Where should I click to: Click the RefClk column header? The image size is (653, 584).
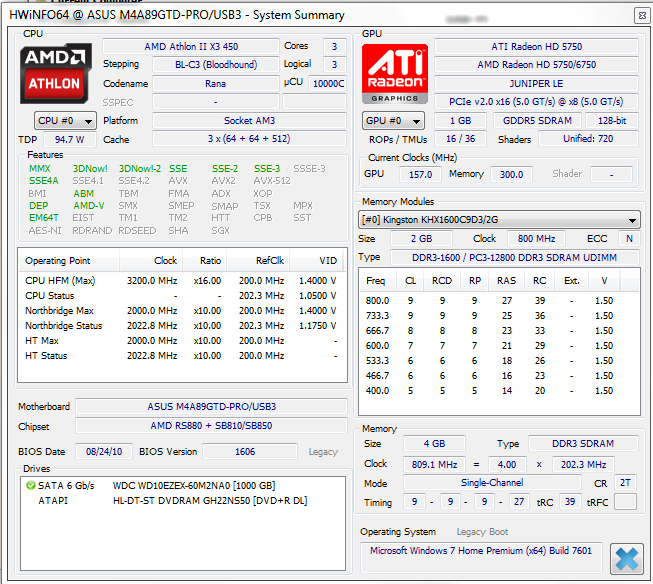(x=258, y=261)
